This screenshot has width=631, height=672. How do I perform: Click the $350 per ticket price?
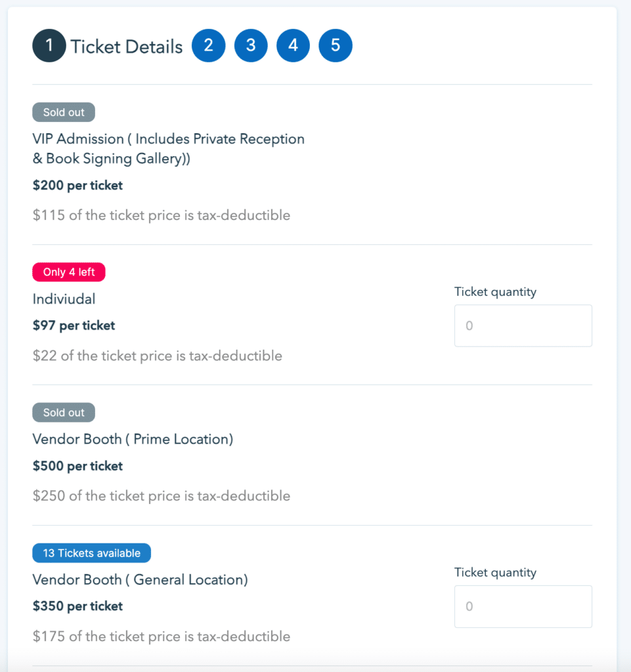77,606
